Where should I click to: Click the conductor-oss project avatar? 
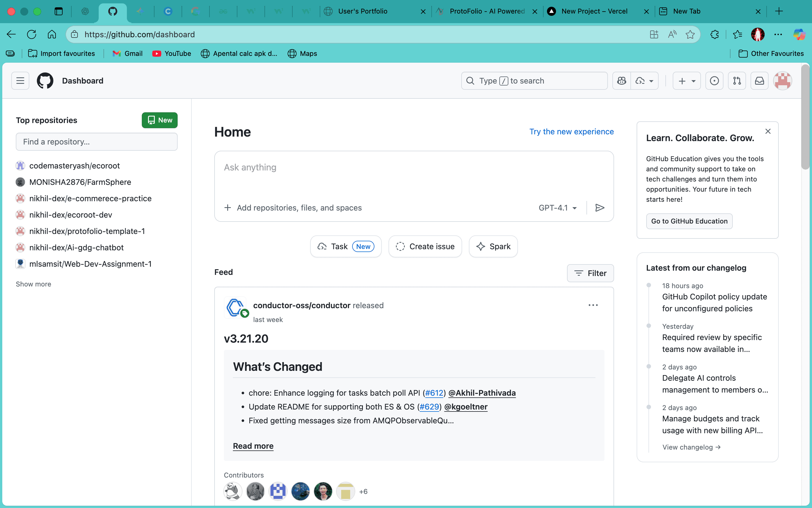click(235, 307)
